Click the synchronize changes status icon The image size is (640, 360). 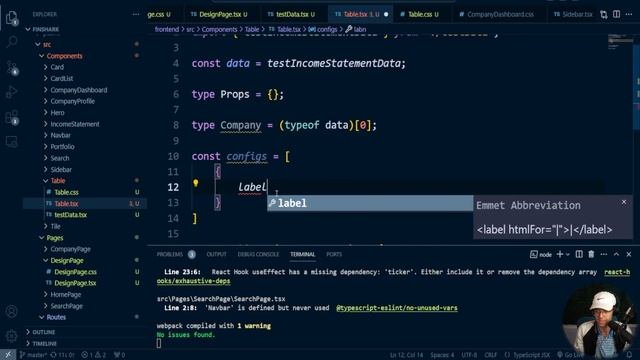coord(62,355)
